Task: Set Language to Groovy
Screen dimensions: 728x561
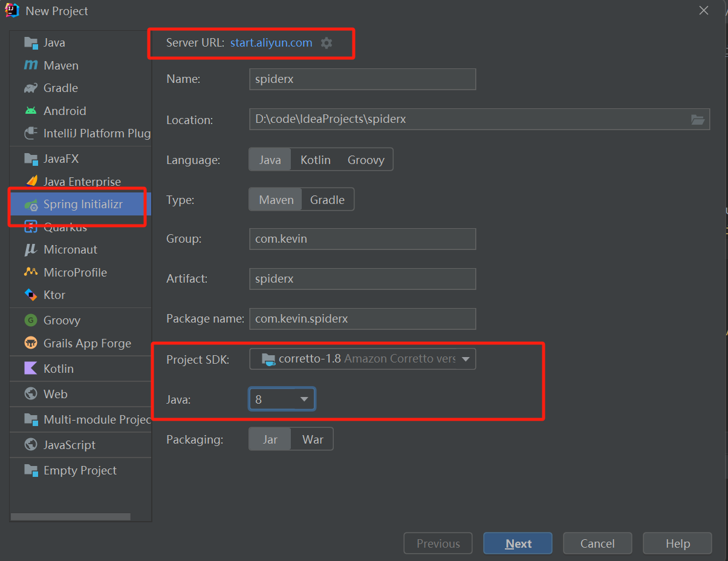Action: point(366,160)
